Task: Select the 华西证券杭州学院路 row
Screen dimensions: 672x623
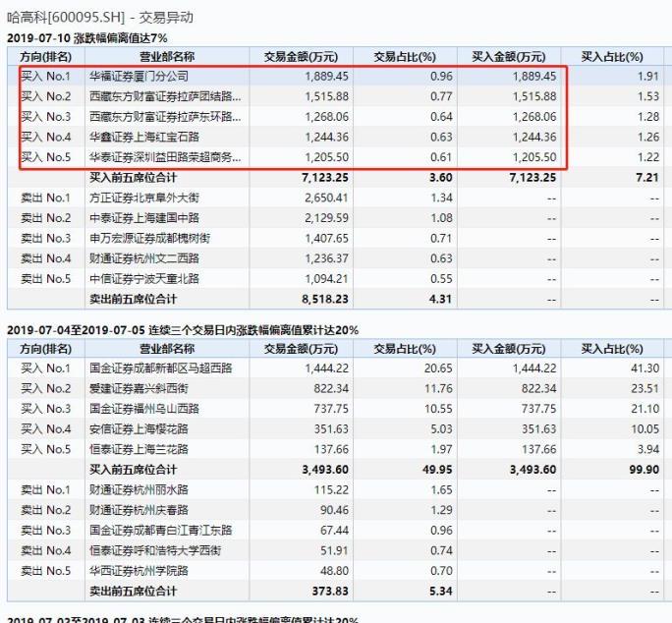Action: click(139, 571)
